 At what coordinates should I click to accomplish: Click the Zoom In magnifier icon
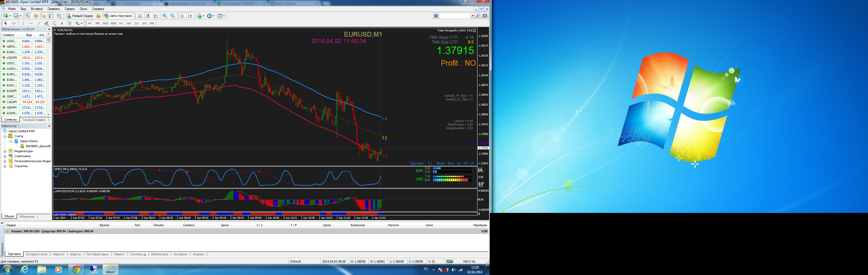pos(165,16)
